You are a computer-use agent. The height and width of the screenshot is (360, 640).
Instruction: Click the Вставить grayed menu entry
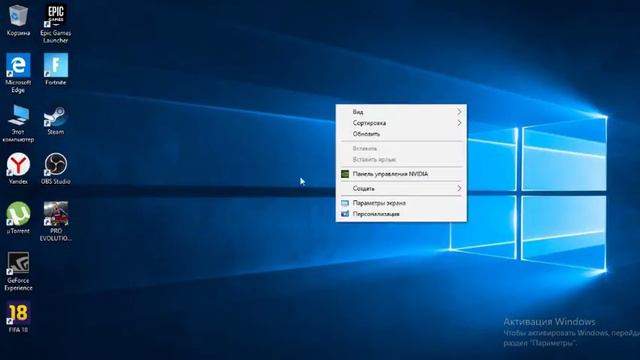coord(401,149)
